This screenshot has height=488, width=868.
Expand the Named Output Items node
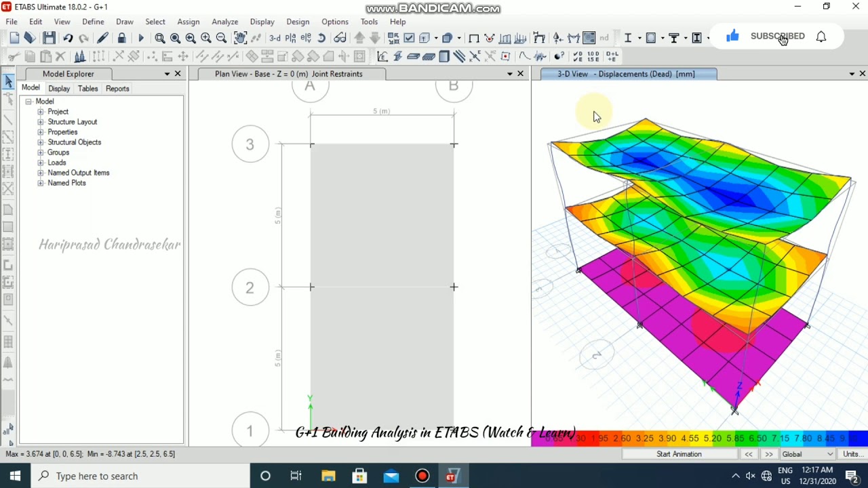[41, 173]
